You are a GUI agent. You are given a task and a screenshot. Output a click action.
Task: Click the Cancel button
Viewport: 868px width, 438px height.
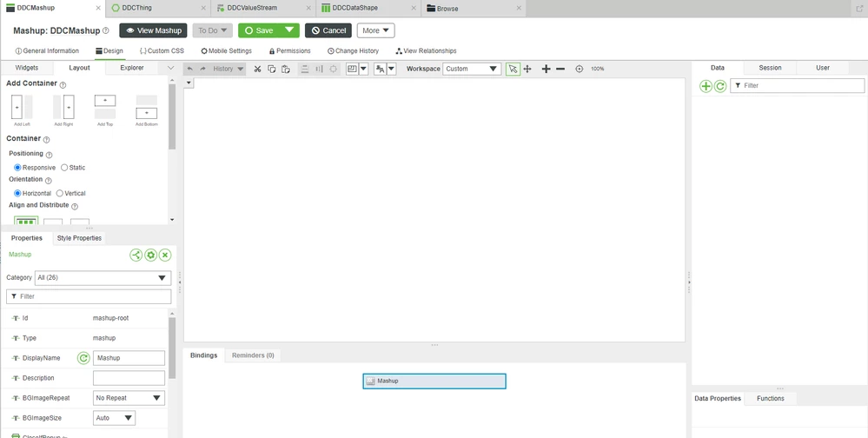point(328,30)
